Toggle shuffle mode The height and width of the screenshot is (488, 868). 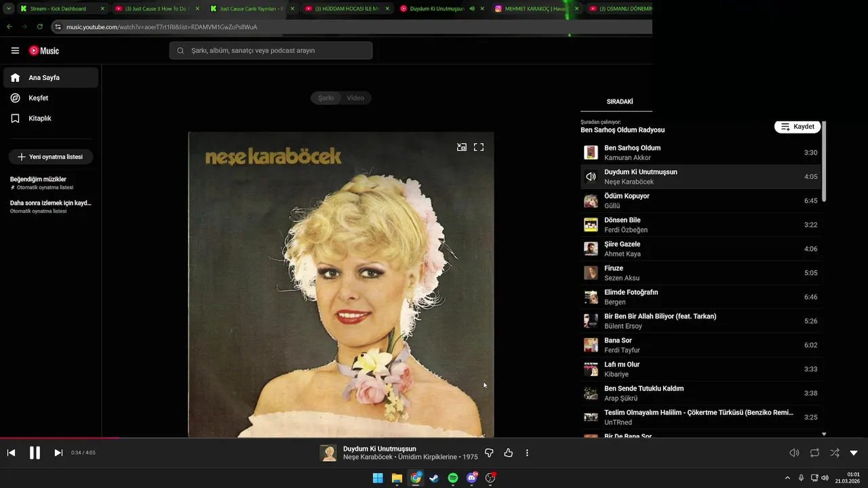pos(835,453)
